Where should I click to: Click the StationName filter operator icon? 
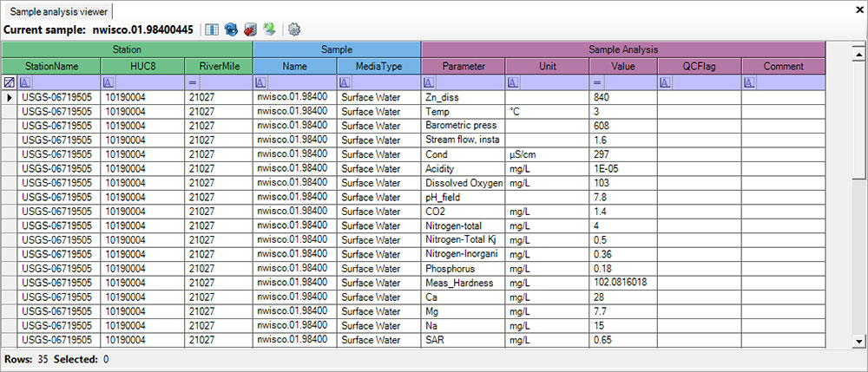[23, 82]
